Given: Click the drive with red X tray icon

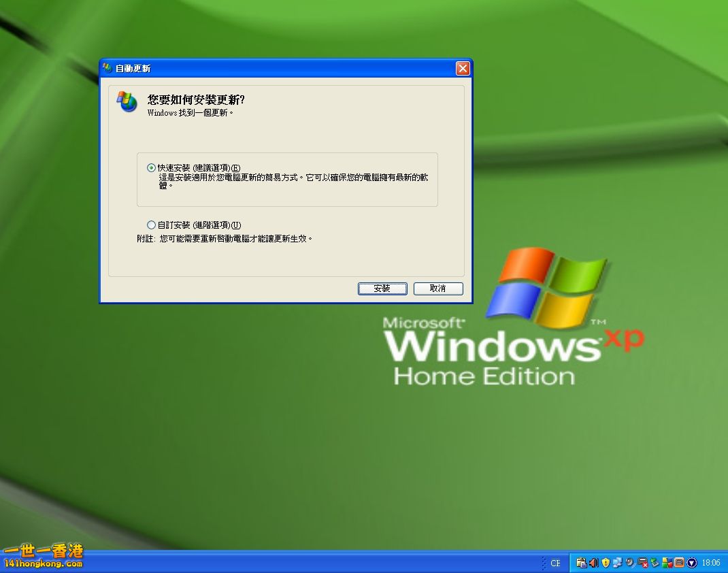Looking at the screenshot, I should tap(643, 563).
